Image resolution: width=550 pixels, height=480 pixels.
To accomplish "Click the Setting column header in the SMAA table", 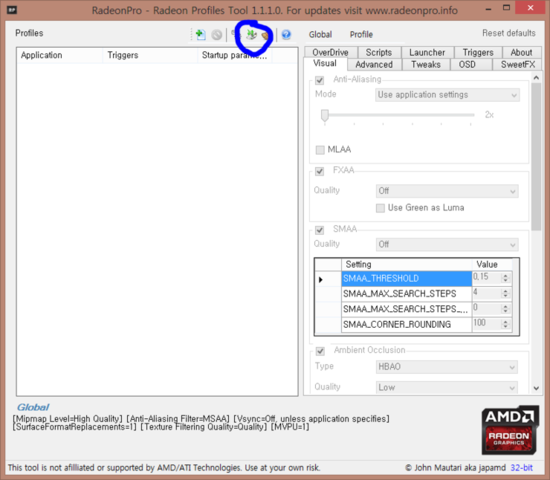I will click(407, 264).
